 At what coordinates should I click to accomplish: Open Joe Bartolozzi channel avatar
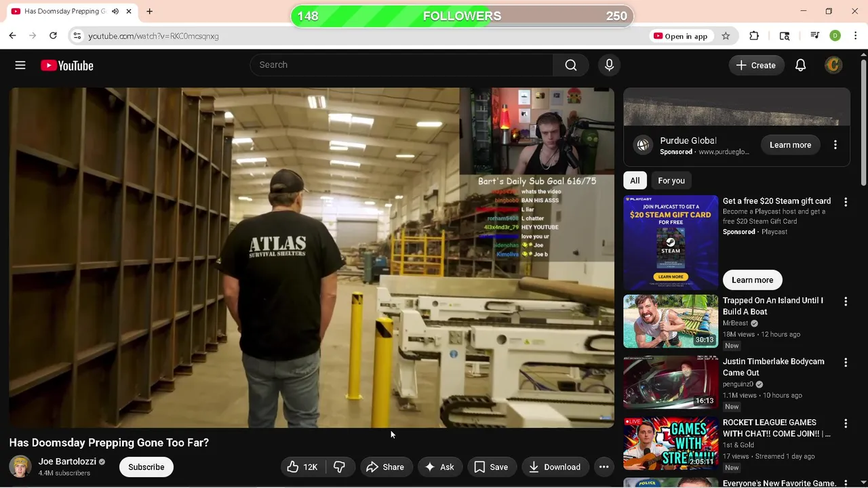tap(20, 466)
